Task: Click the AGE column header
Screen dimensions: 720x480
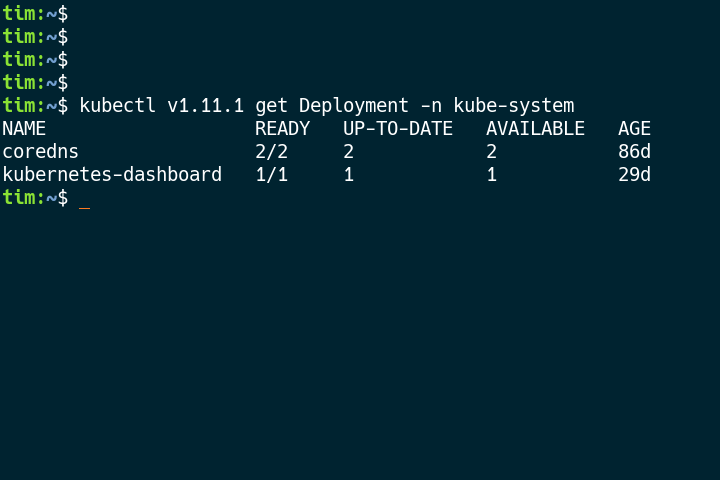Action: [x=634, y=129]
